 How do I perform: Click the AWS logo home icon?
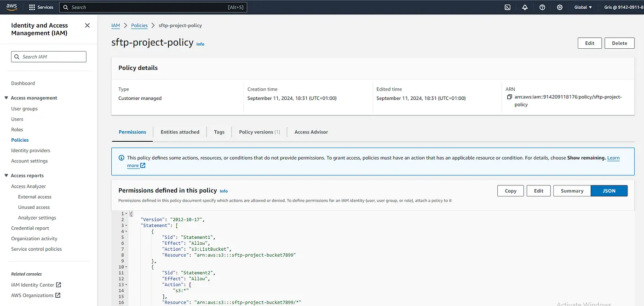11,7
